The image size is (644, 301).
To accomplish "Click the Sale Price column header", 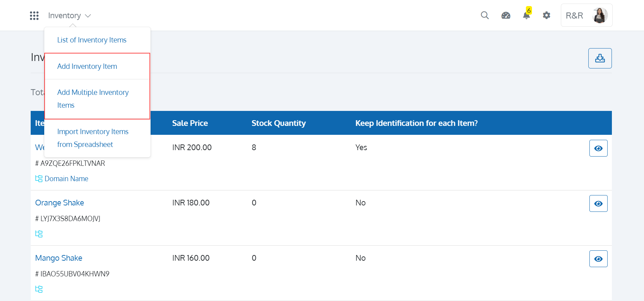I will [190, 123].
